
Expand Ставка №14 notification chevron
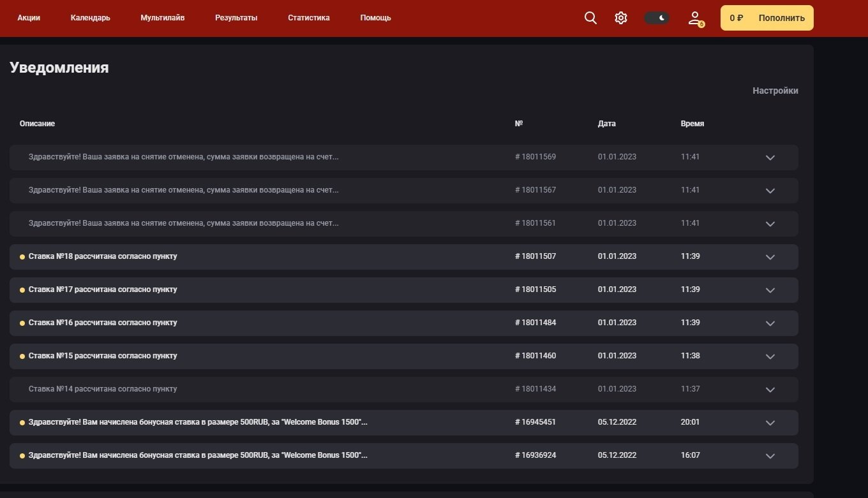(770, 390)
